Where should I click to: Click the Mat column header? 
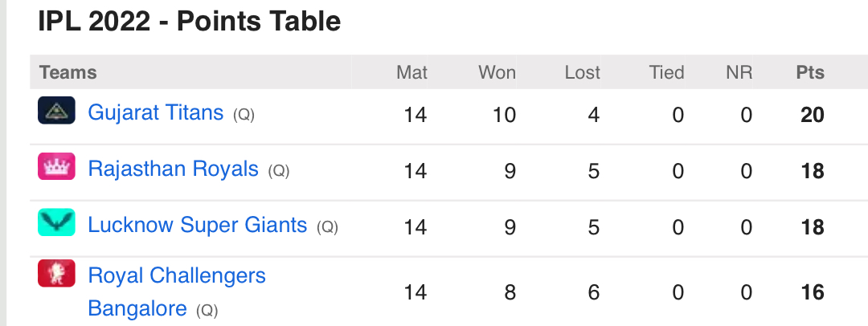[x=411, y=72]
